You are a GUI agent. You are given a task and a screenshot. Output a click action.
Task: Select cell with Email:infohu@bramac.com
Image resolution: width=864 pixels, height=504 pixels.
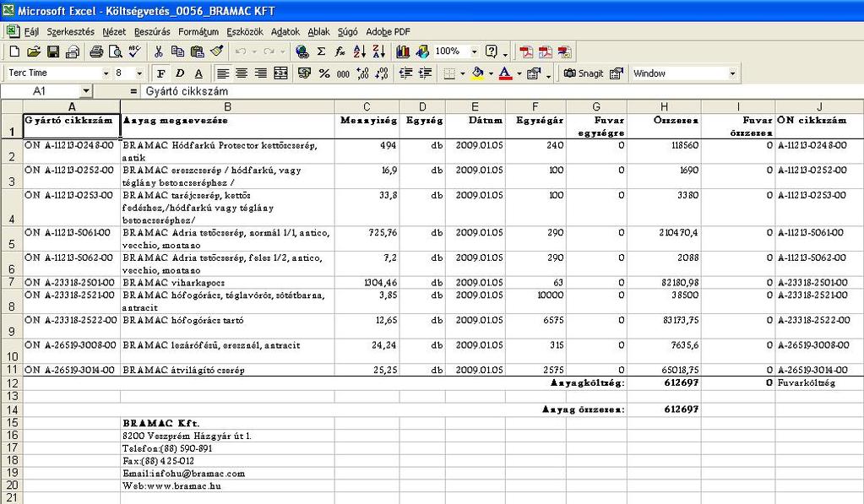[x=227, y=473]
